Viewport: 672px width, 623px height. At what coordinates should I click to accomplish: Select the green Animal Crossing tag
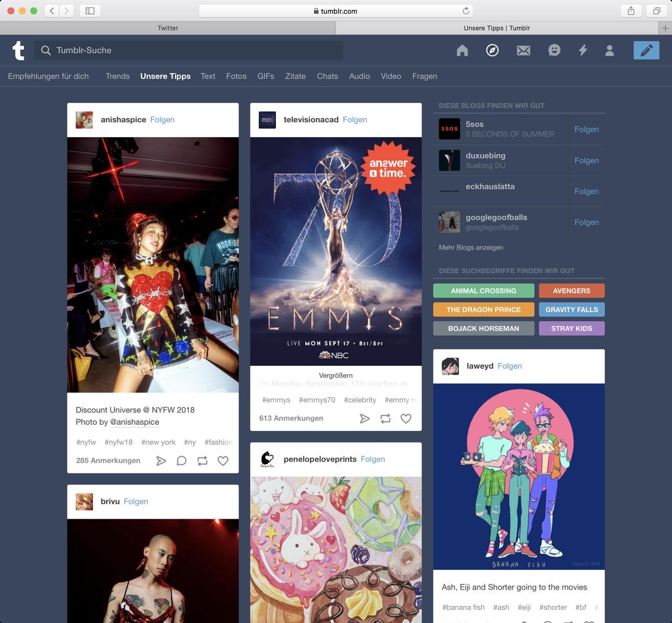coord(483,291)
